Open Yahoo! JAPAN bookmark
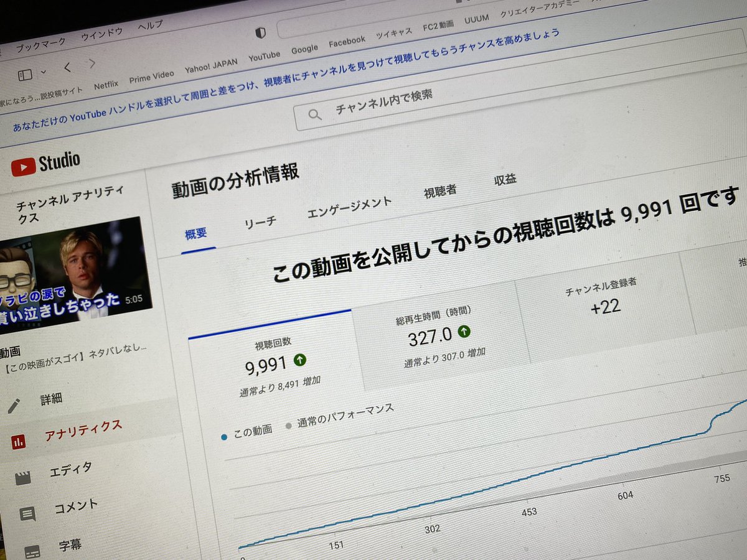This screenshot has height=560, width=747. [x=211, y=66]
